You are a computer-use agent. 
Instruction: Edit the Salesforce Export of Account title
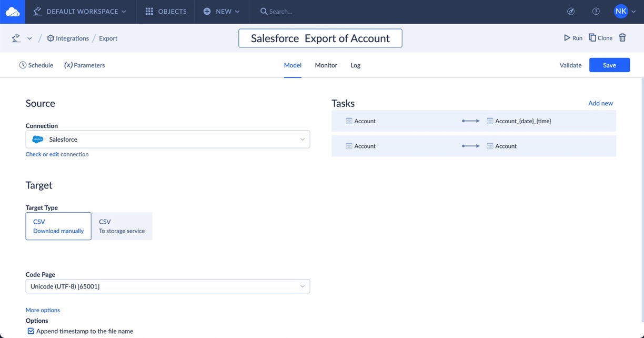[320, 38]
